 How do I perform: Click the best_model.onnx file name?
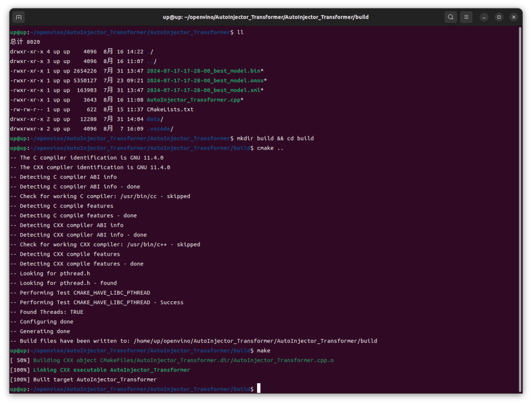(206, 80)
